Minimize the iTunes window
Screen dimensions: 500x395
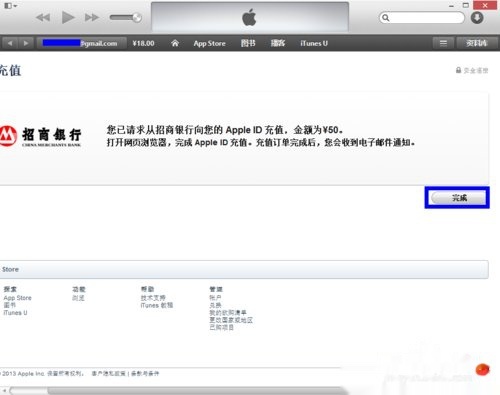tap(451, 5)
